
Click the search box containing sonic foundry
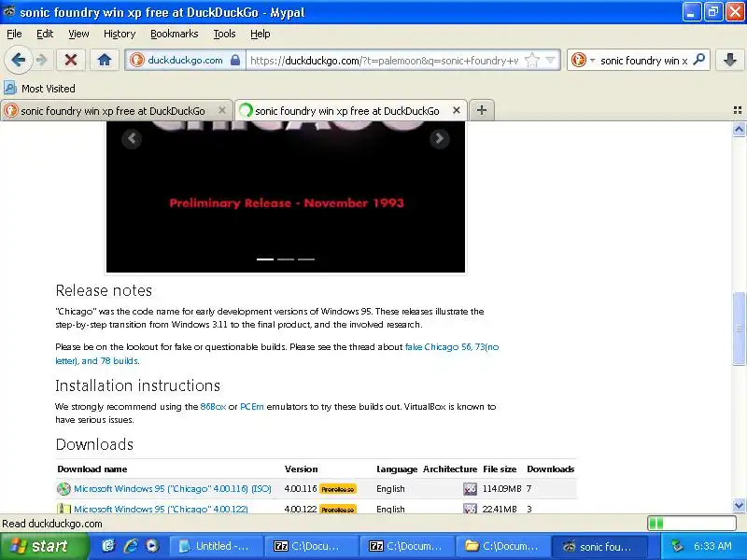[x=643, y=61]
